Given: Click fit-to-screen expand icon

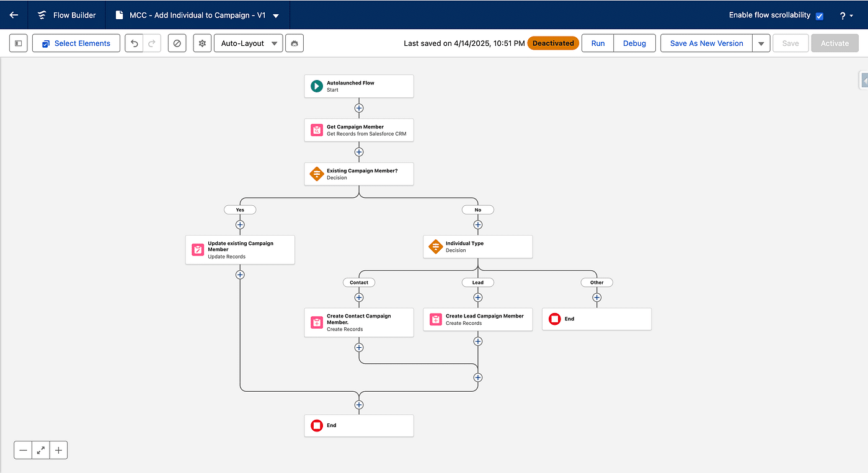Looking at the screenshot, I should (x=41, y=451).
